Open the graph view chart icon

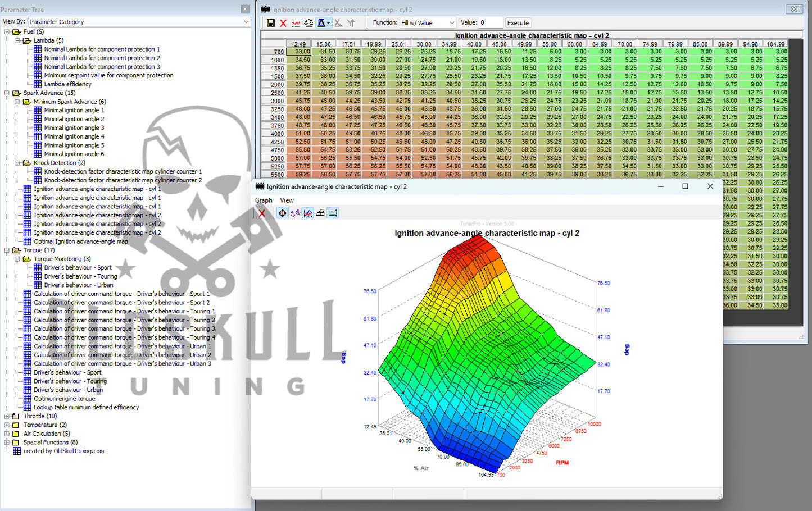(x=296, y=23)
